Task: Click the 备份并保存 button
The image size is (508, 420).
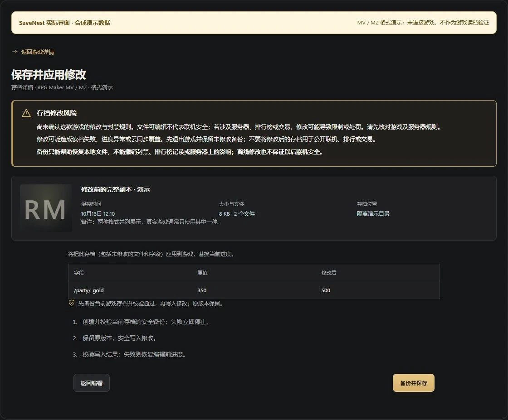Action: tap(413, 383)
